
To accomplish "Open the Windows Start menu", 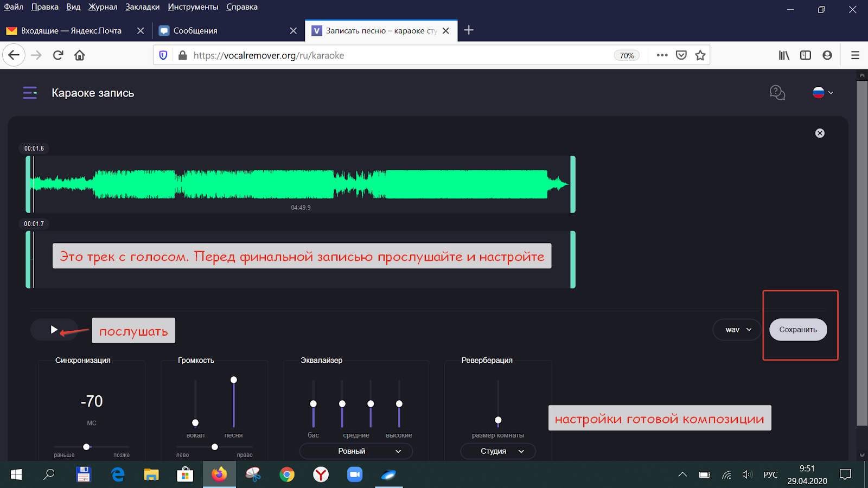I will click(16, 475).
